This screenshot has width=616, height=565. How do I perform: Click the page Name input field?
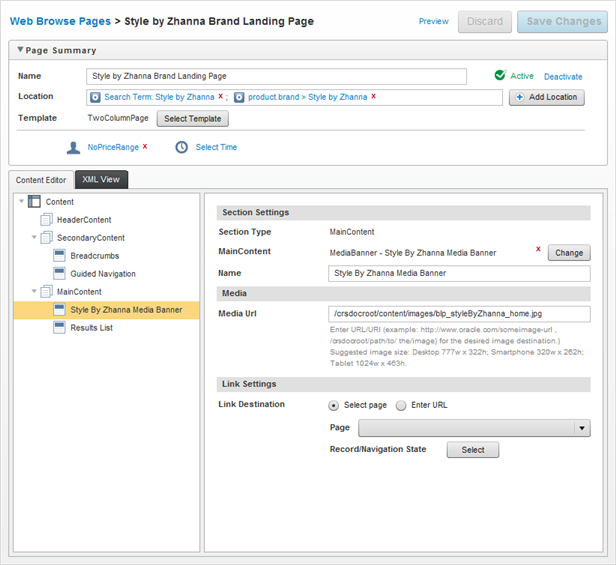coord(276,76)
